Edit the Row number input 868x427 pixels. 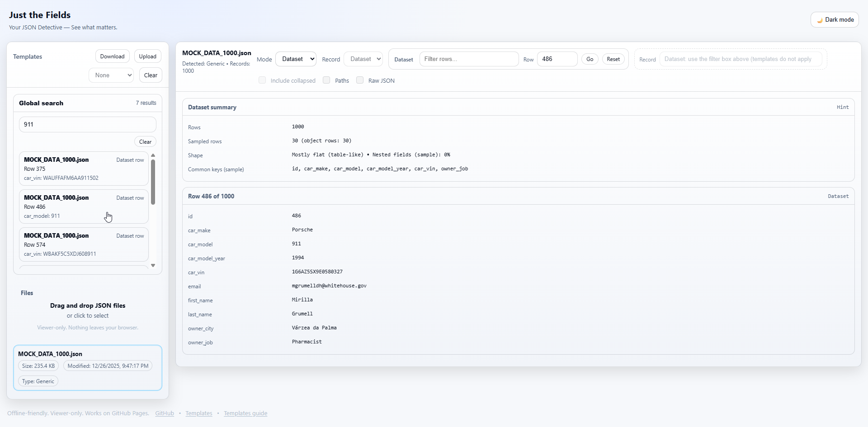click(557, 59)
